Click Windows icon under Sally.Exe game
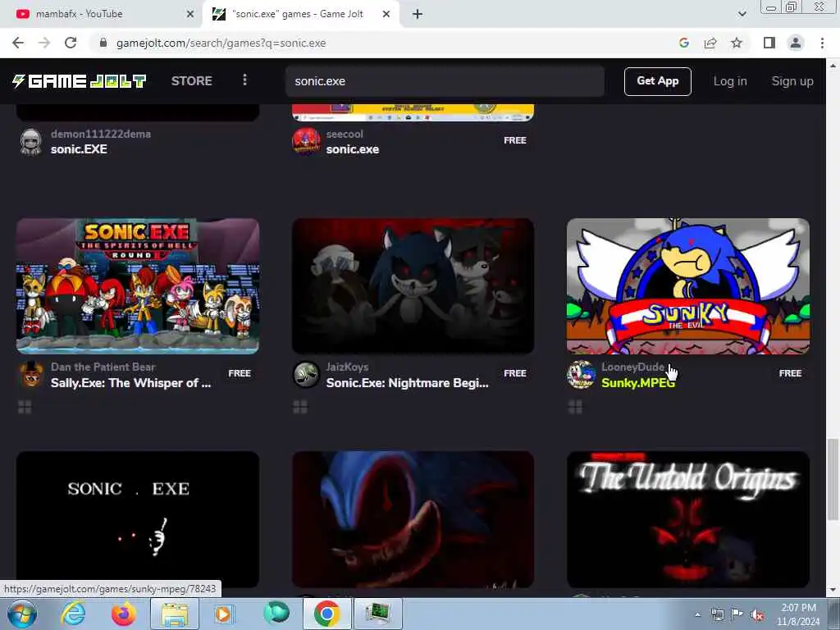This screenshot has height=630, width=840. point(25,408)
